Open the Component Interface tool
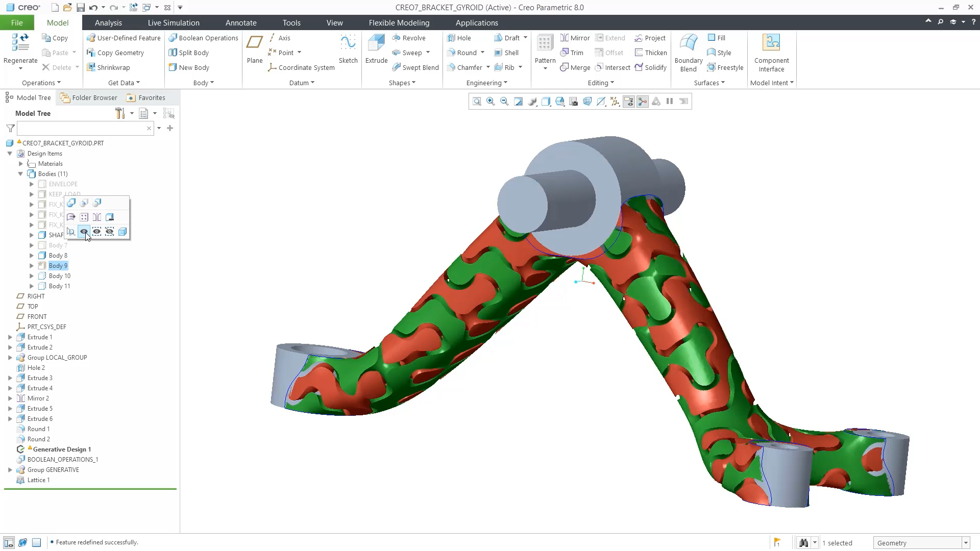This screenshot has width=980, height=551. pos(771,53)
